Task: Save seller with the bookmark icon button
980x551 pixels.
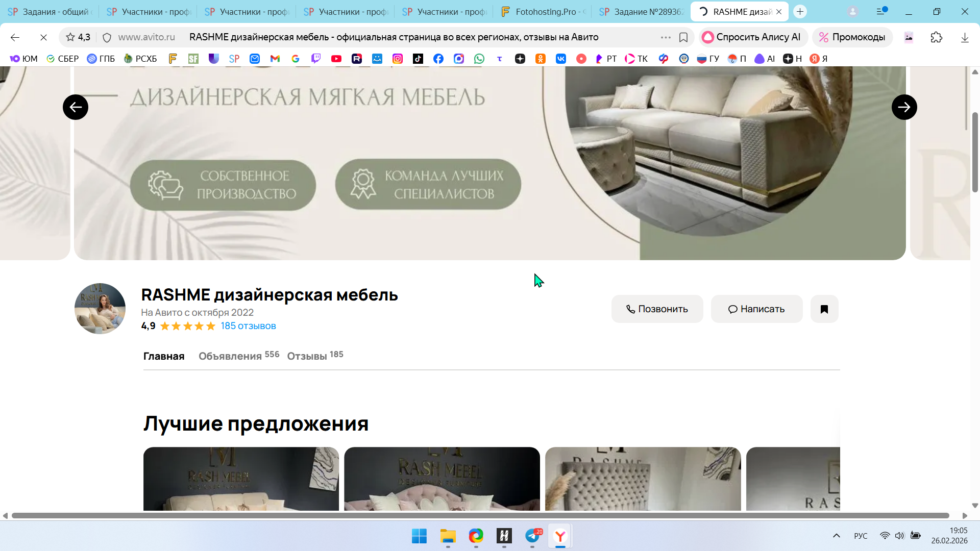Action: tap(824, 309)
